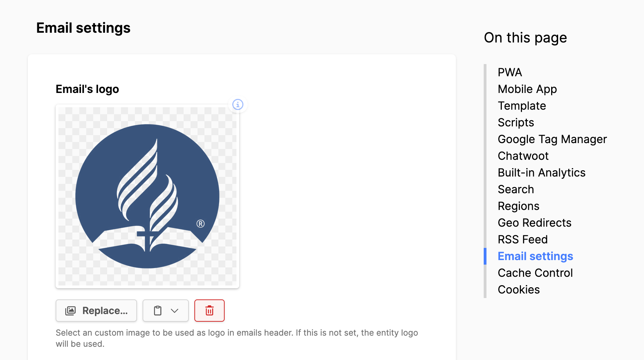Jump to the Geo Redirects section

[534, 223]
